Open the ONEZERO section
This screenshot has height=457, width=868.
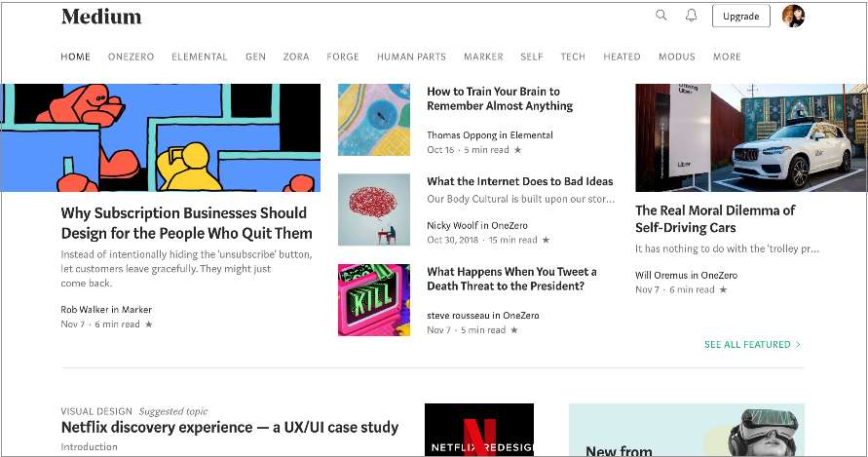click(x=131, y=57)
